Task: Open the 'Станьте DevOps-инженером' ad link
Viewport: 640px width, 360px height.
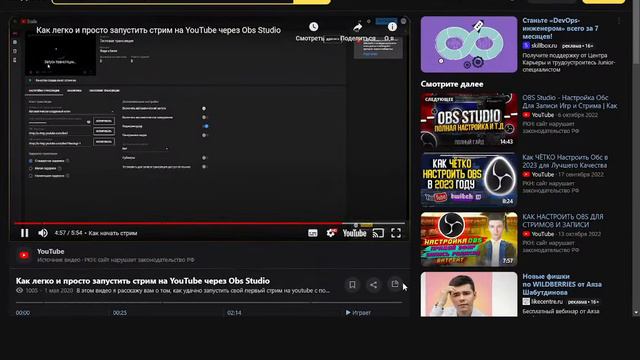Action: [x=560, y=28]
